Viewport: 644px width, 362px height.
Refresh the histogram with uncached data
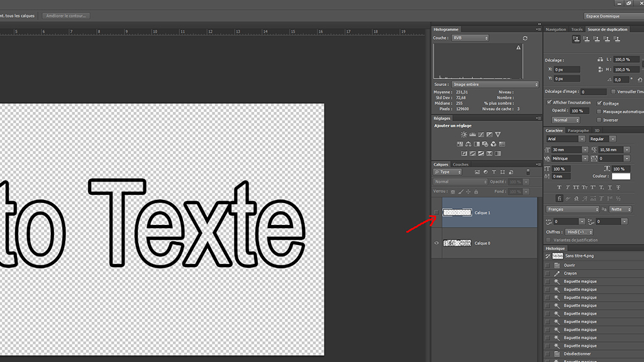525,38
